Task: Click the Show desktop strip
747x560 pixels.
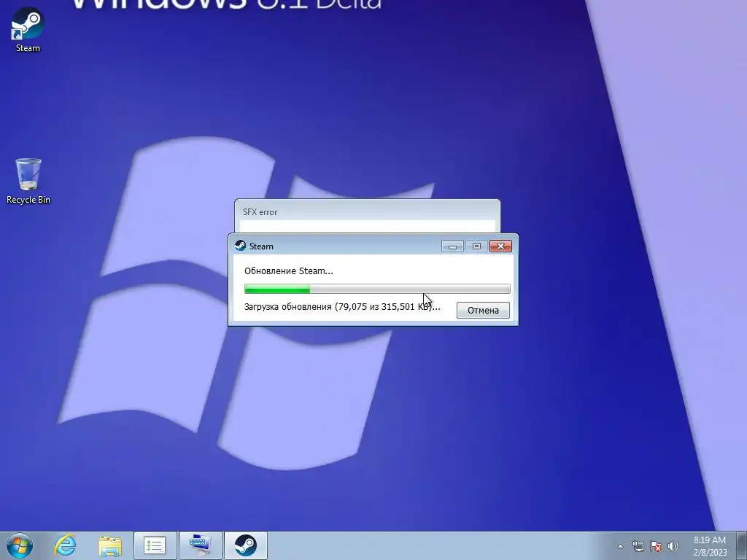Action: click(x=742, y=545)
